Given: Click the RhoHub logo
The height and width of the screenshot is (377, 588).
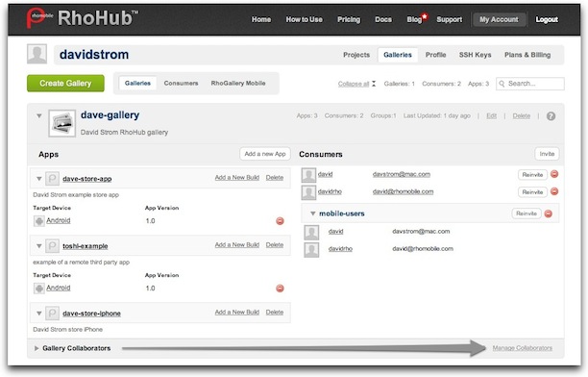Looking at the screenshot, I should point(83,18).
